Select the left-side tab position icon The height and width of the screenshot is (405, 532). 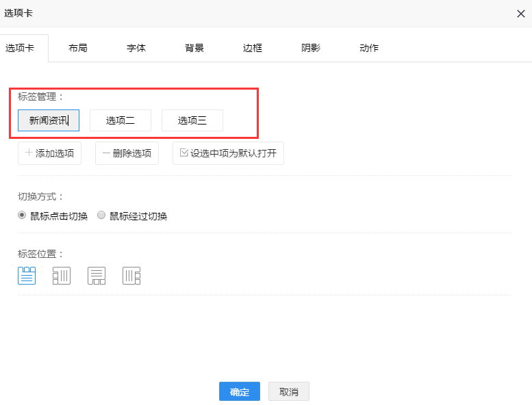pyautogui.click(x=62, y=276)
